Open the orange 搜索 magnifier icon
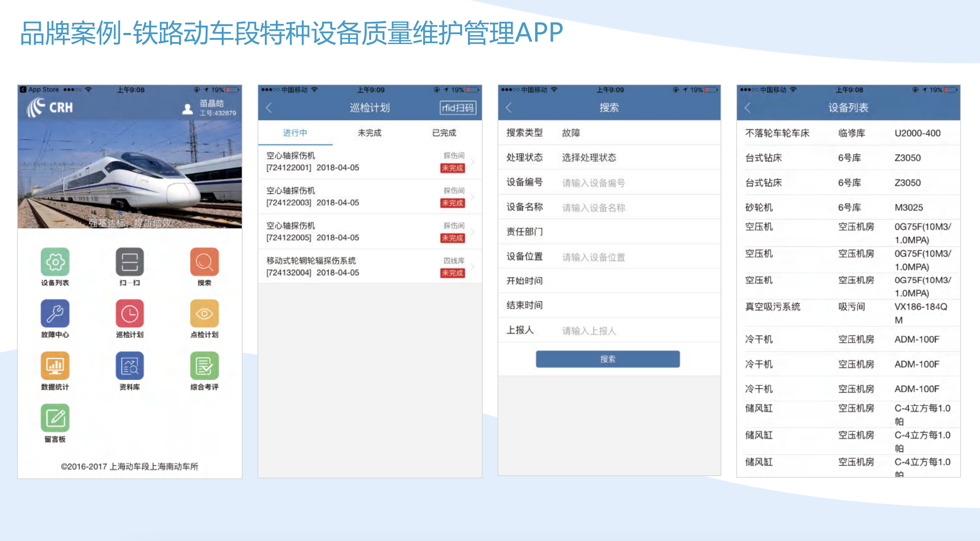 tap(204, 261)
